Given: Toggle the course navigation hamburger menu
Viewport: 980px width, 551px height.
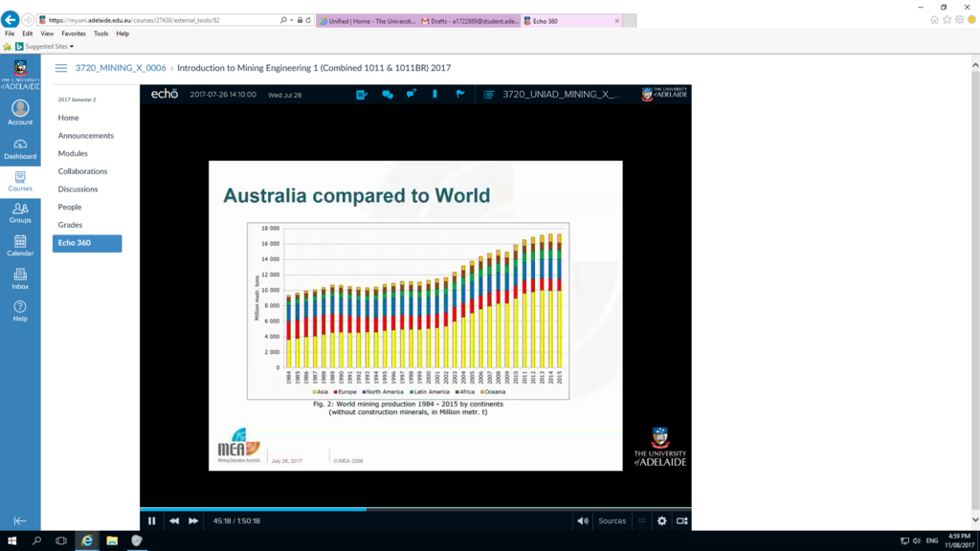Looking at the screenshot, I should (x=60, y=68).
